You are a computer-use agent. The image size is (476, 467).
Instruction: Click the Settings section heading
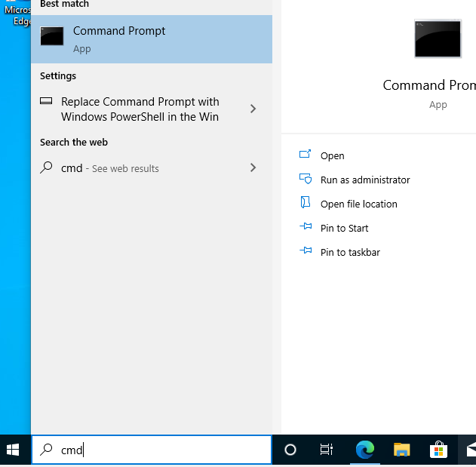pos(58,76)
